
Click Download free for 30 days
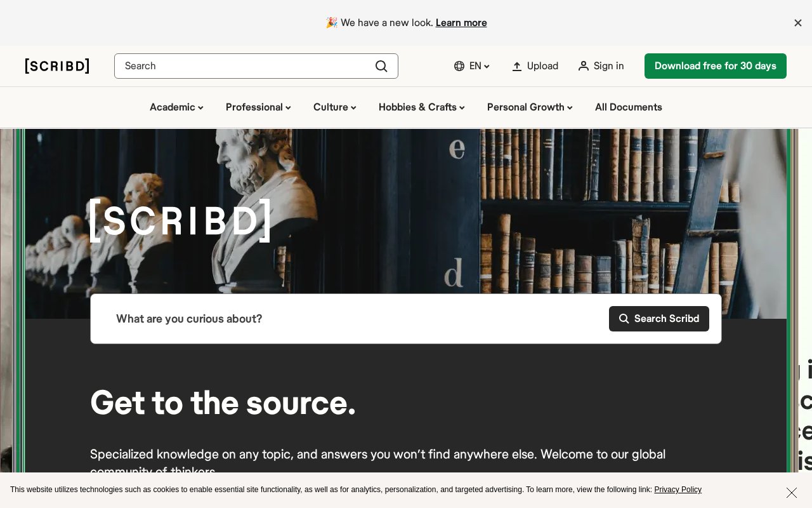716,66
